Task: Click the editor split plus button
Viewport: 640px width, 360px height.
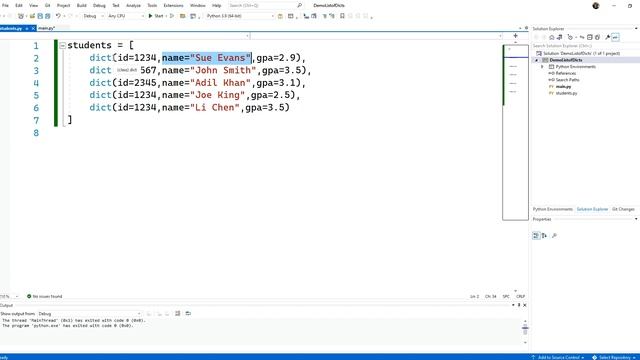Action: coord(515,36)
